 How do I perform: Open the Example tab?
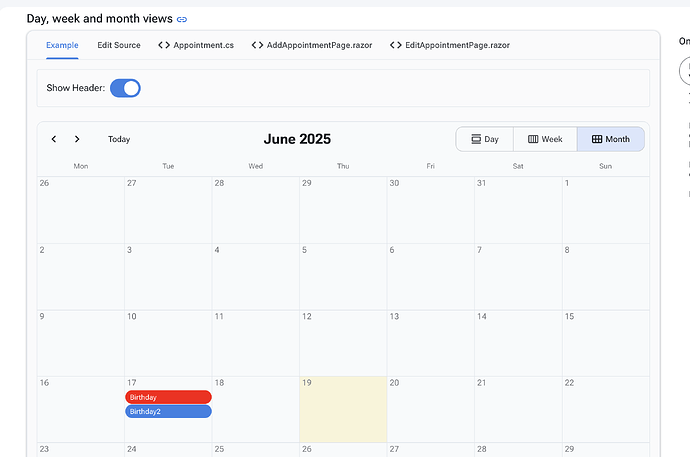click(62, 45)
